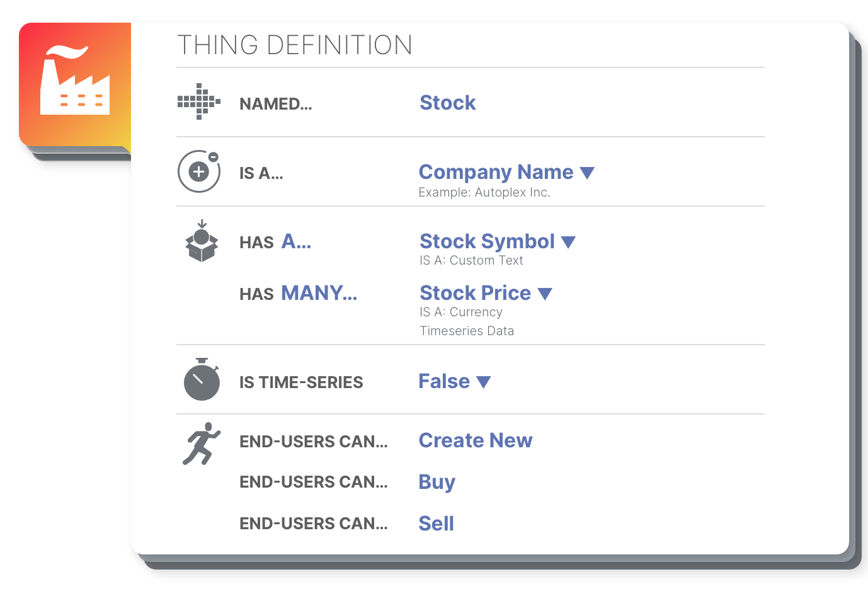Select the Create New action link
This screenshot has width=868, height=596.
tap(476, 440)
